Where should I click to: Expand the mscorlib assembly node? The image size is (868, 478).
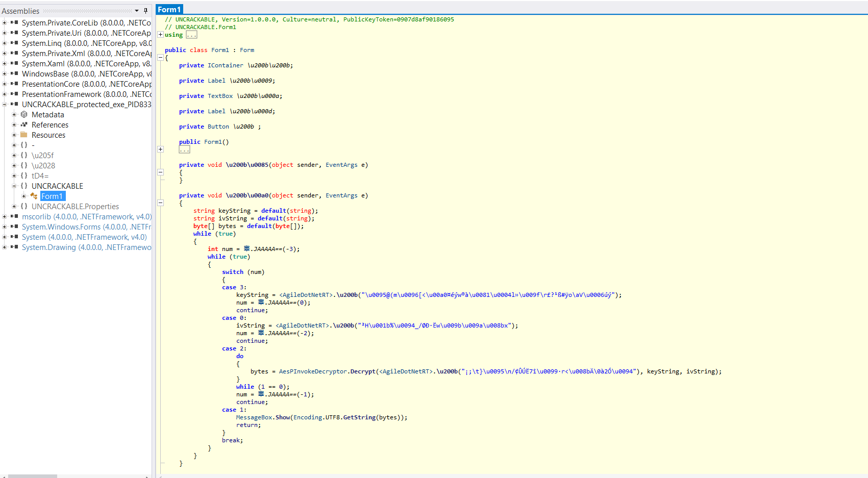pos(5,216)
